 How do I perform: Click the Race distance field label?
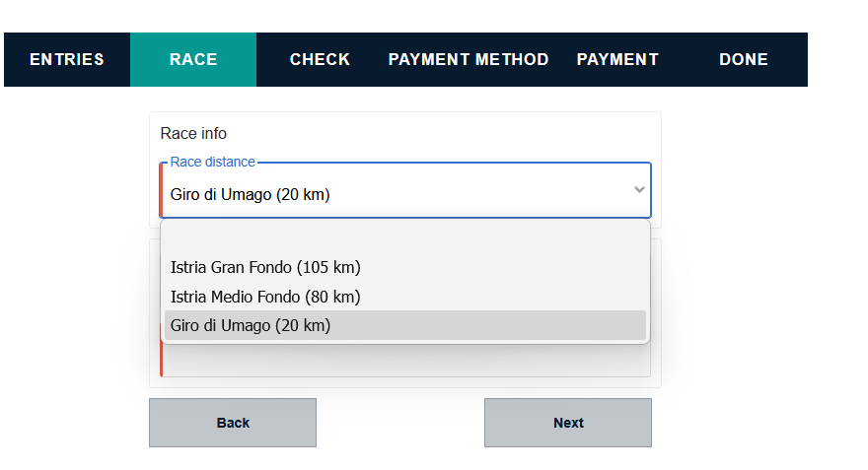(x=212, y=162)
